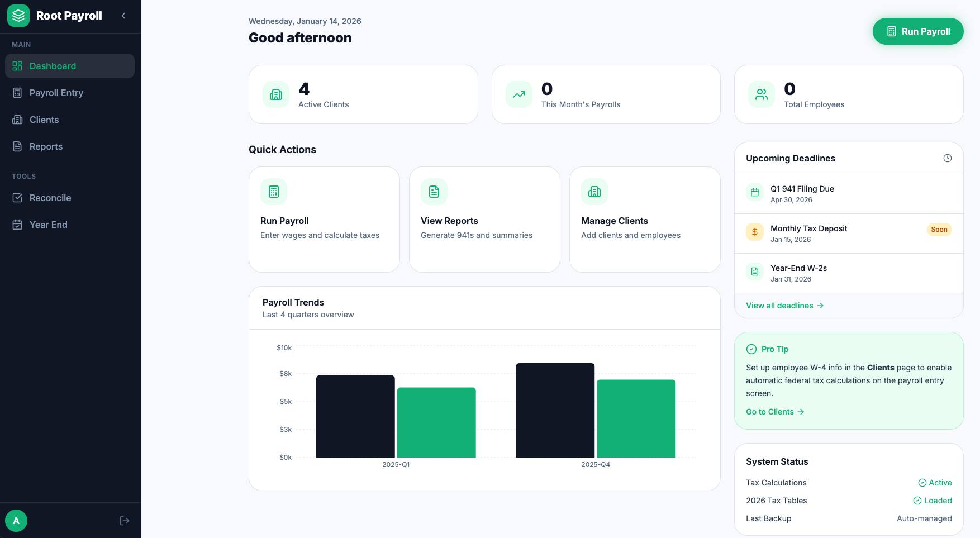Click the dollar icon beside Monthly Tax Deposit
The image size is (980, 538).
(x=755, y=231)
